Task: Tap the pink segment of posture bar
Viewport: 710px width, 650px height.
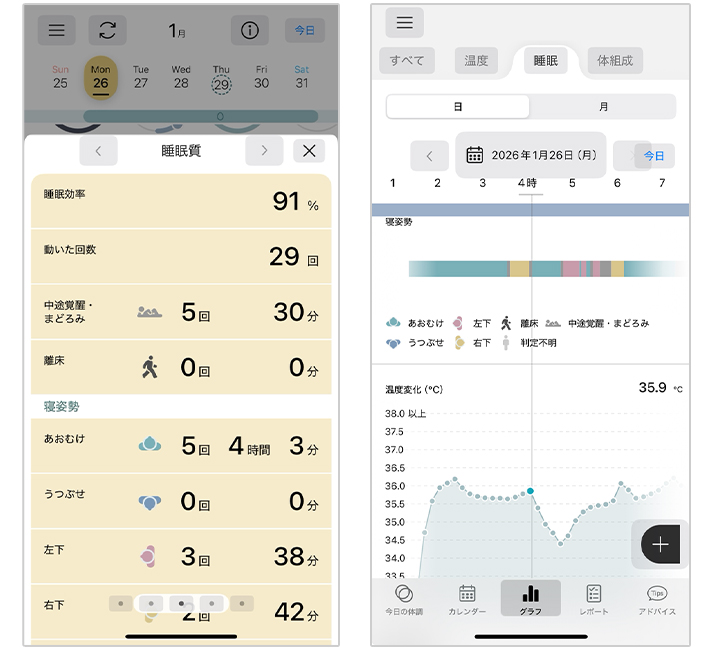Action: [x=571, y=269]
